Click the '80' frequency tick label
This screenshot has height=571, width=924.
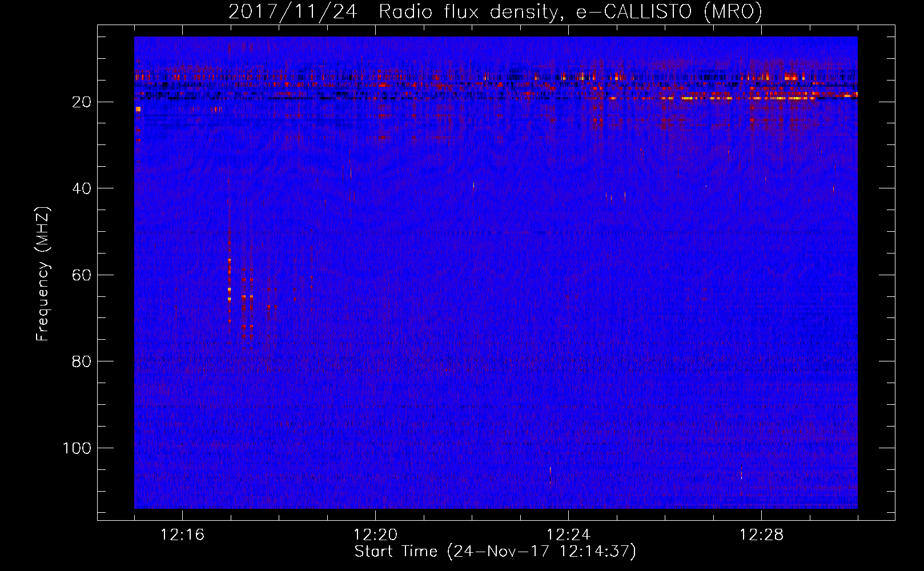coord(82,361)
